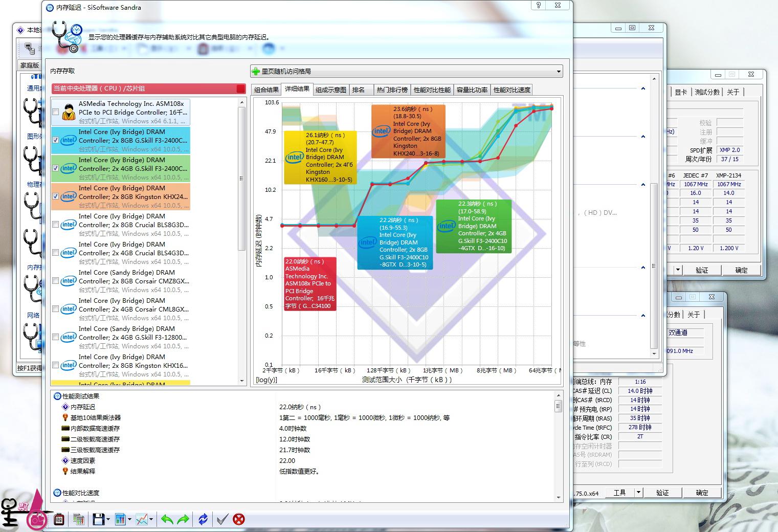Click the stethoscope module icon in header

[67, 37]
